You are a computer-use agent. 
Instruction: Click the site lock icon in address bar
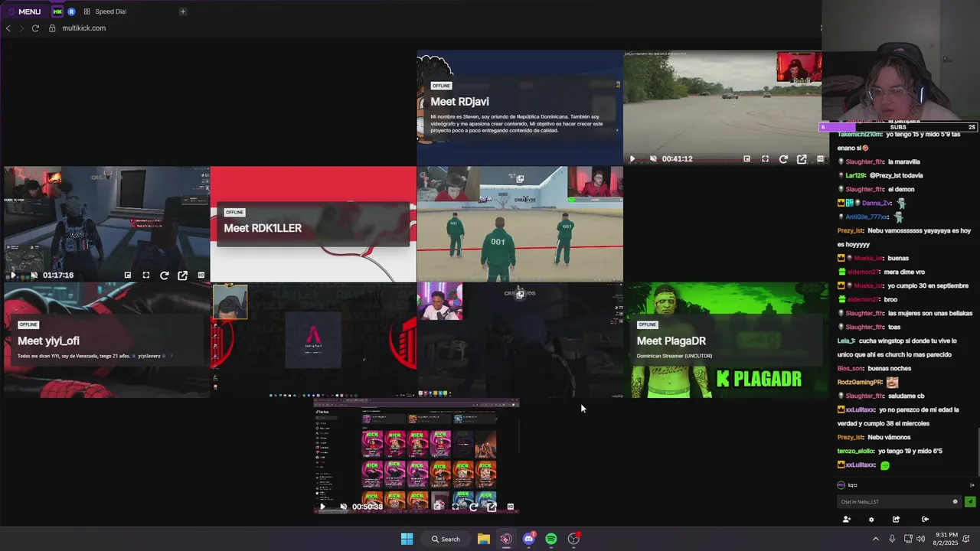52,28
